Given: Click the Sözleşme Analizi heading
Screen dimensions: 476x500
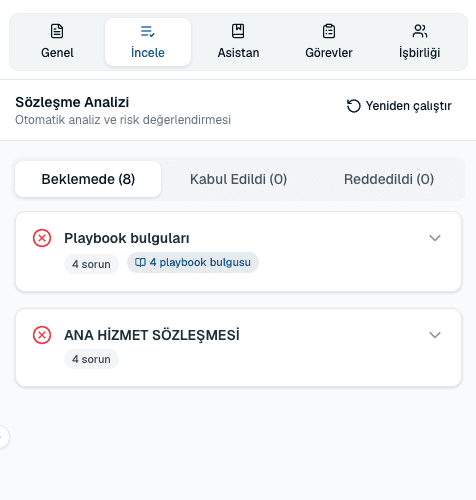Looking at the screenshot, I should [72, 102].
